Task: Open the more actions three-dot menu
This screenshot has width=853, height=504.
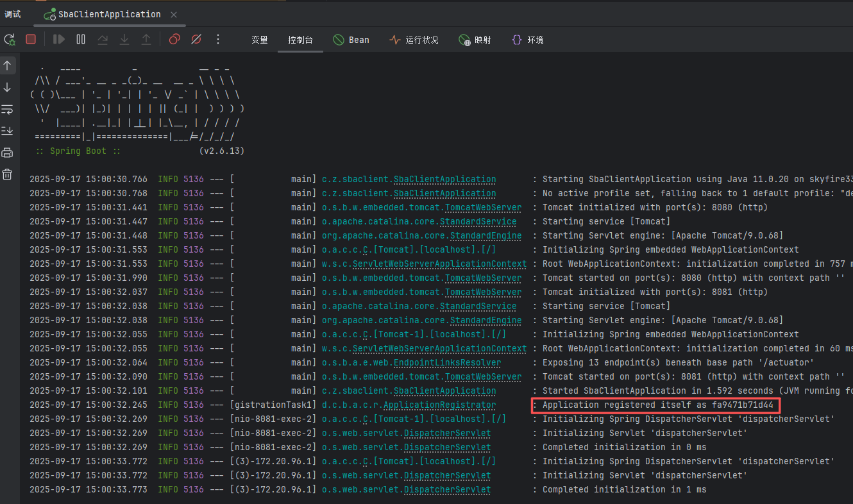Action: (x=218, y=40)
